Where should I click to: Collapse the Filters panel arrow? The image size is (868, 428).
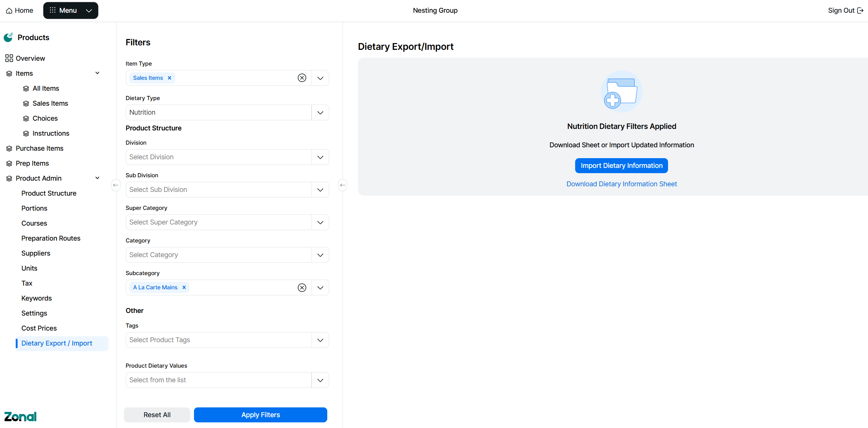click(x=342, y=185)
